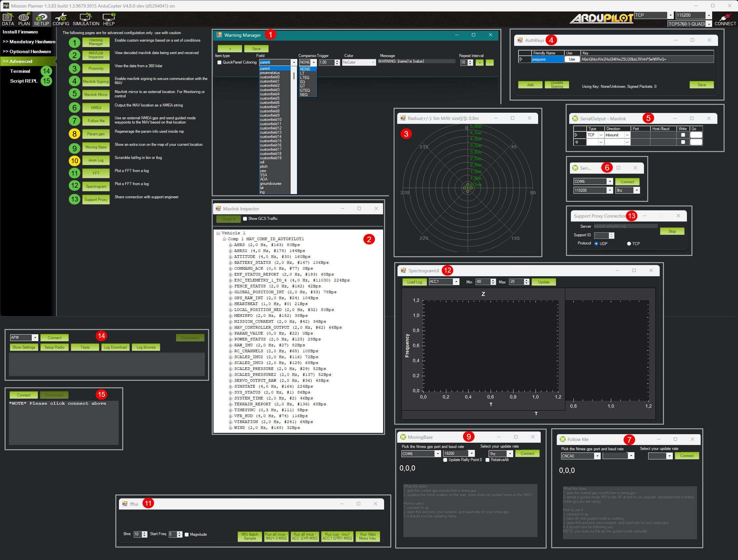Open the DATA flight data screen
This screenshot has width=738, height=560.
tap(8, 19)
